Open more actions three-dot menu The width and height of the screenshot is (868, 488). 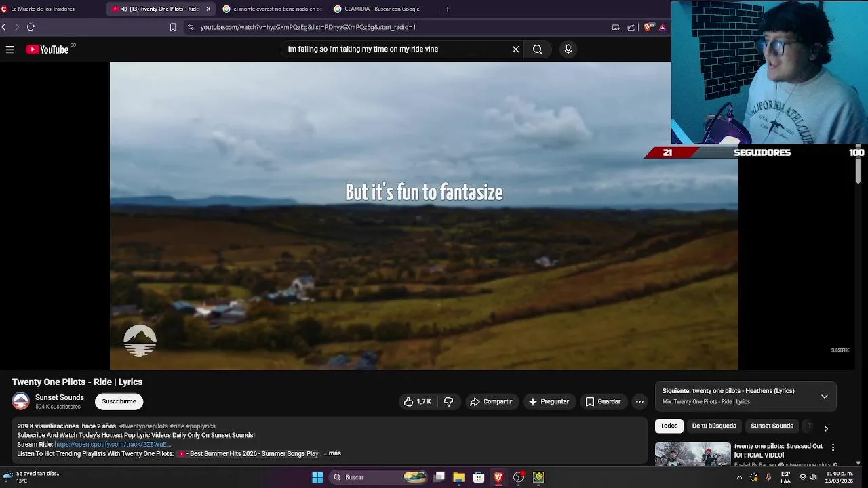click(x=639, y=401)
